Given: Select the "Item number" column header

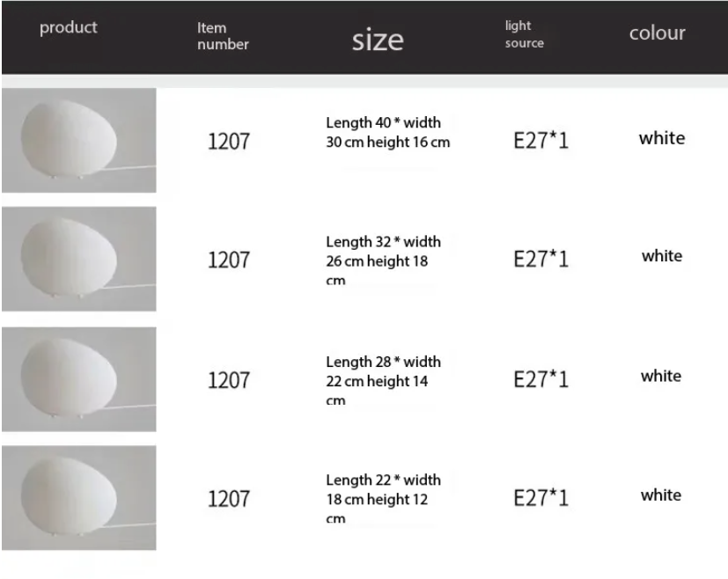Looking at the screenshot, I should [223, 37].
